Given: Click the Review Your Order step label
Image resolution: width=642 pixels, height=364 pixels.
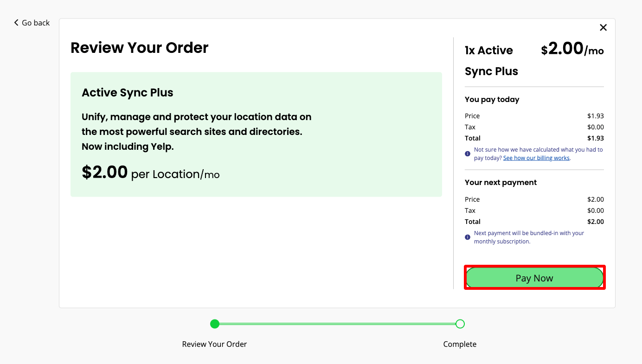Looking at the screenshot, I should pyautogui.click(x=214, y=344).
